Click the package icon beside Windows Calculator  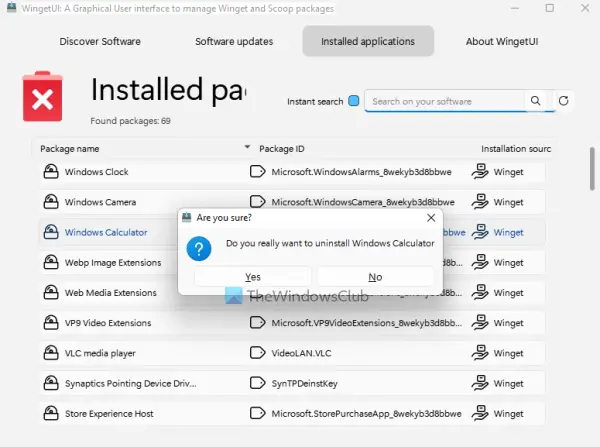point(51,232)
